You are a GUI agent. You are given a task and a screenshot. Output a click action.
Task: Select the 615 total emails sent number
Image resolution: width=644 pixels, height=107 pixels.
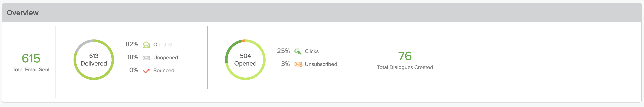31,58
